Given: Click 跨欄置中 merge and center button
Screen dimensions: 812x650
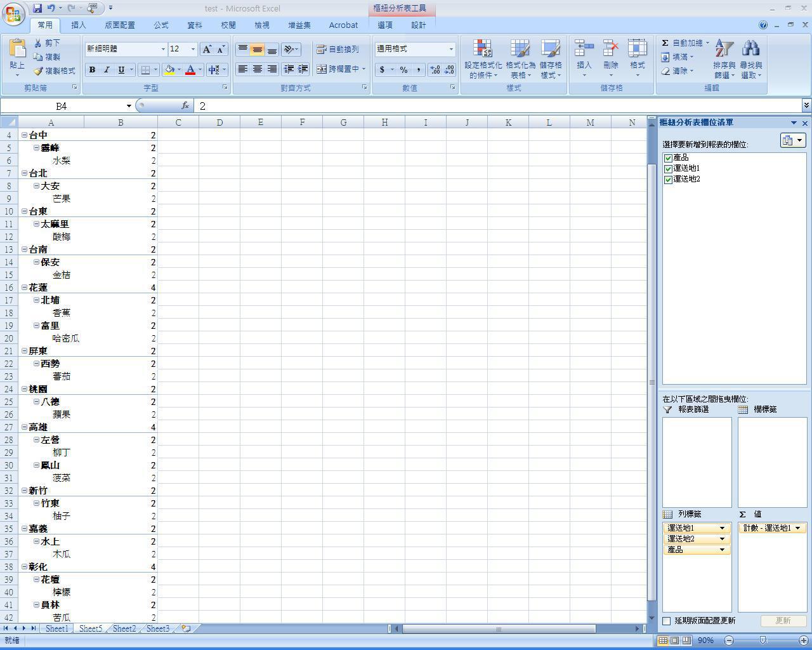Looking at the screenshot, I should tap(341, 69).
